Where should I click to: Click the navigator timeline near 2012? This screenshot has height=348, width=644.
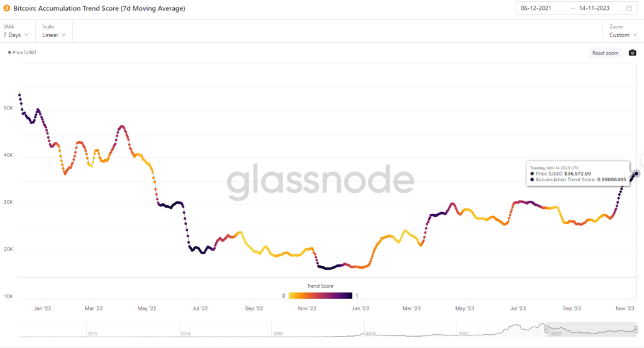[92, 334]
